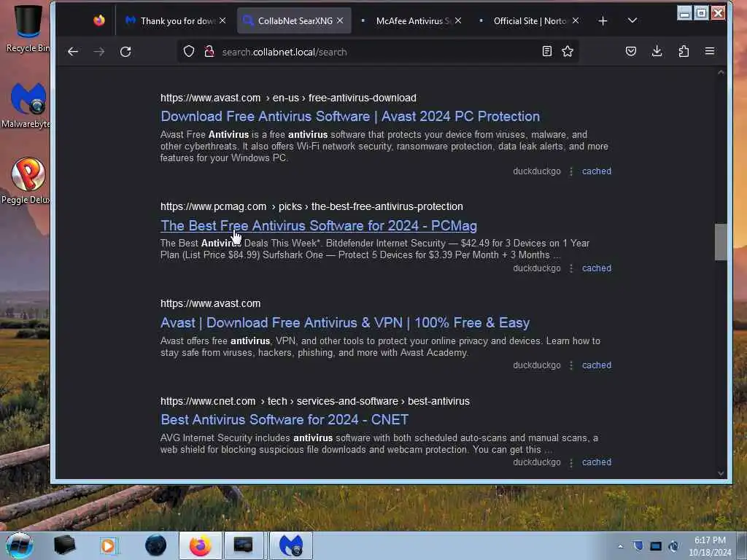Open the Firefox application menu
747x560 pixels.
coord(709,51)
